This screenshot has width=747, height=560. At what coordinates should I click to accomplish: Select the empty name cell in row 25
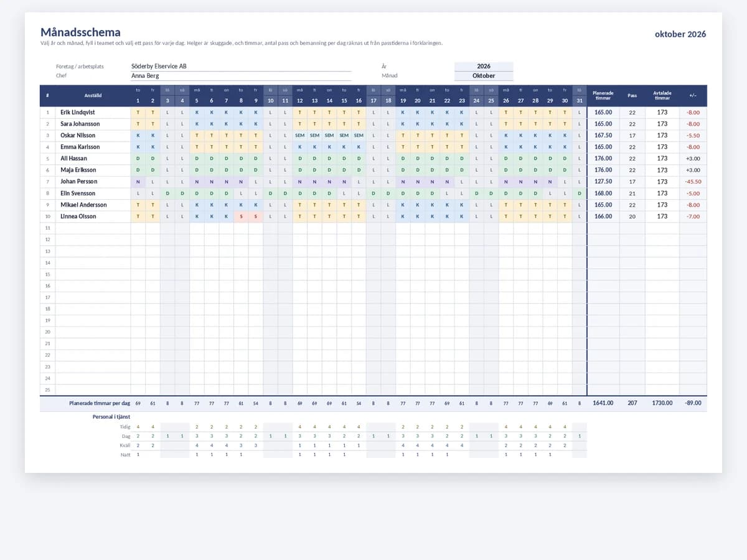(x=93, y=390)
